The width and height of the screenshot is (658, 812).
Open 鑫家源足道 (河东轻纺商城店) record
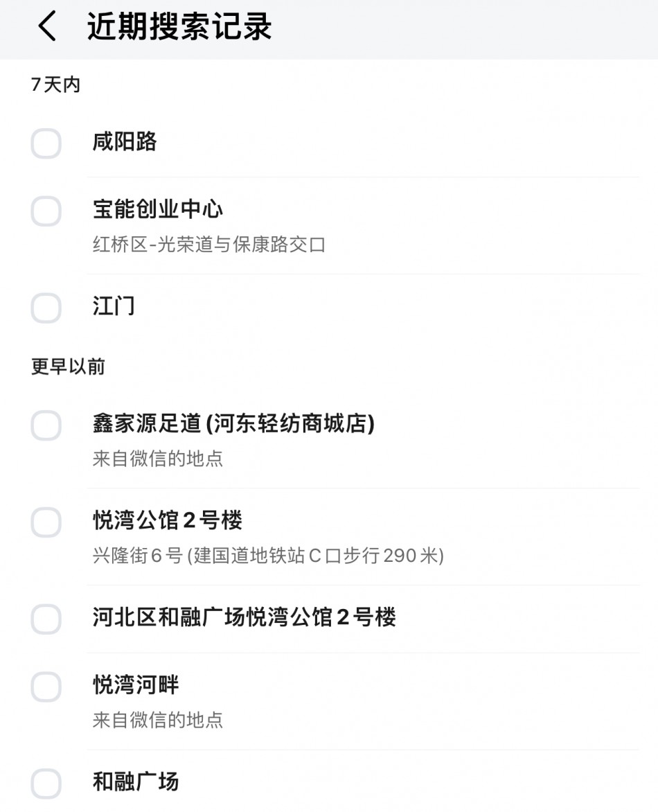[233, 423]
